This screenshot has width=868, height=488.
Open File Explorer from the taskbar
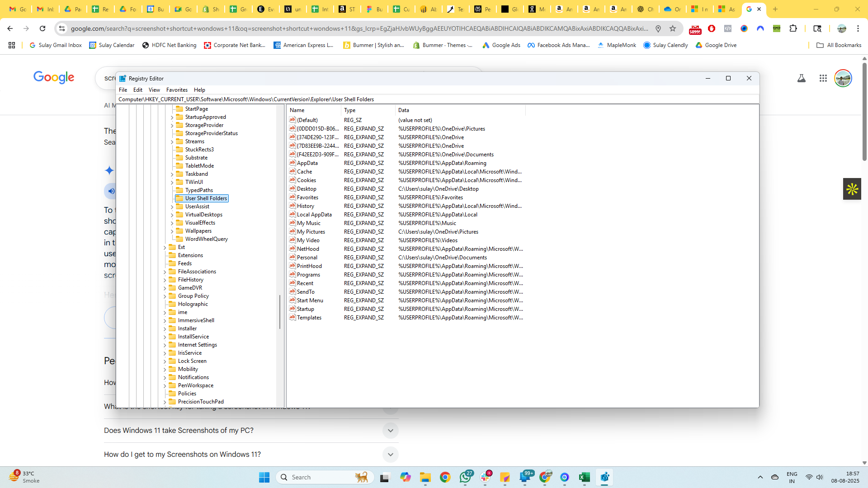coord(425,477)
